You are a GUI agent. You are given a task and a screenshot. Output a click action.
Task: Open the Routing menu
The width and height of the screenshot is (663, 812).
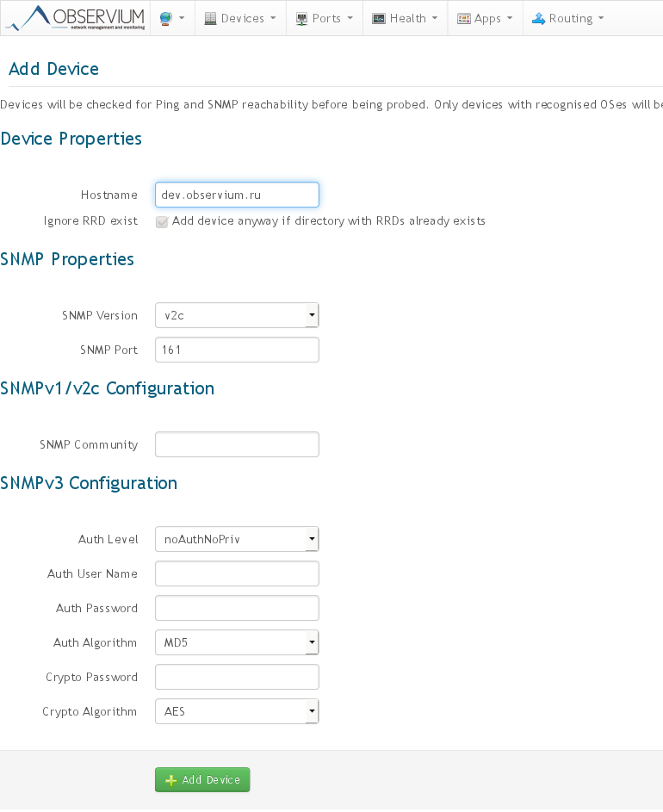[568, 18]
